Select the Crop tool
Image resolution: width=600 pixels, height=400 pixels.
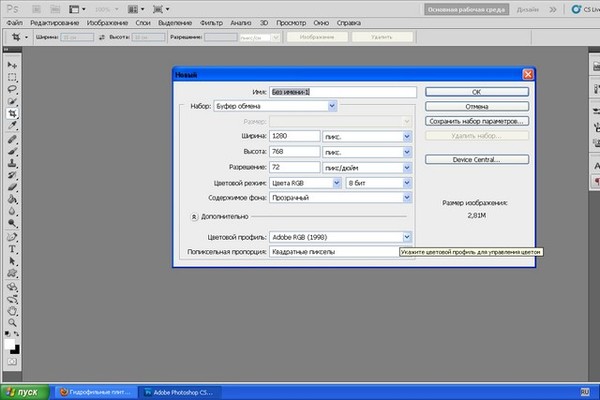(13, 113)
